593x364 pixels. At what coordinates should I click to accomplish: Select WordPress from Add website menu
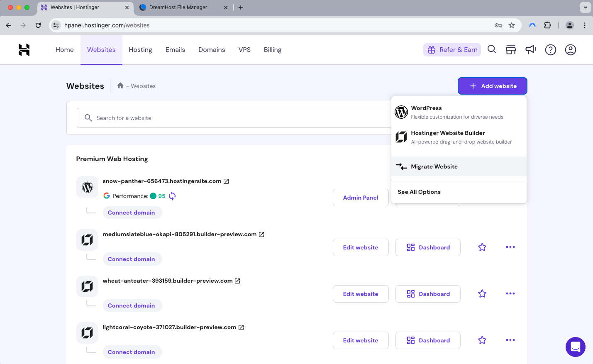click(459, 112)
